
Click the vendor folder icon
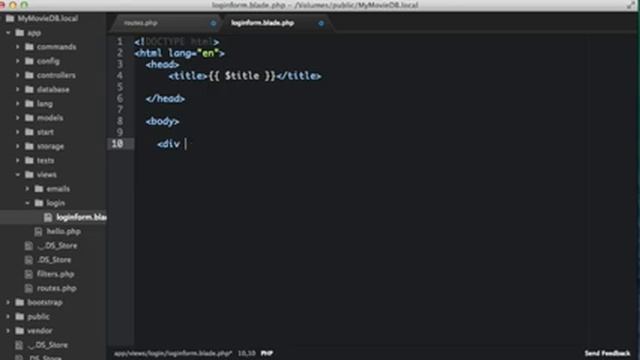click(20, 331)
